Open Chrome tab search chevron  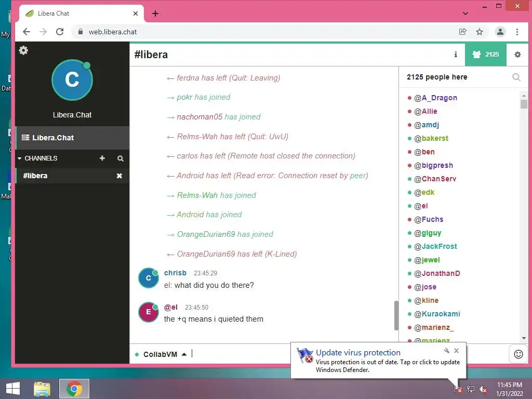[x=465, y=14]
